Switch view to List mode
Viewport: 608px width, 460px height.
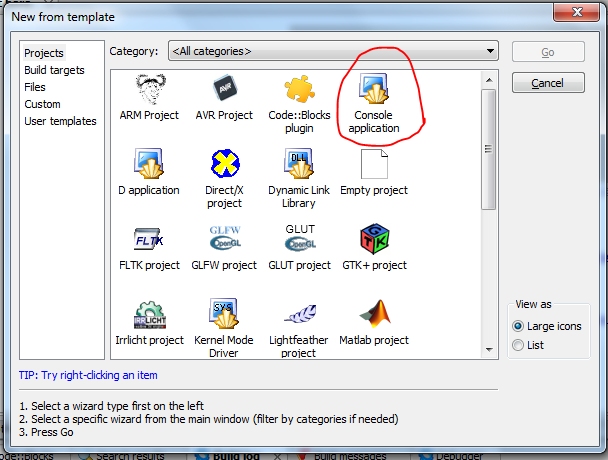coord(517,345)
